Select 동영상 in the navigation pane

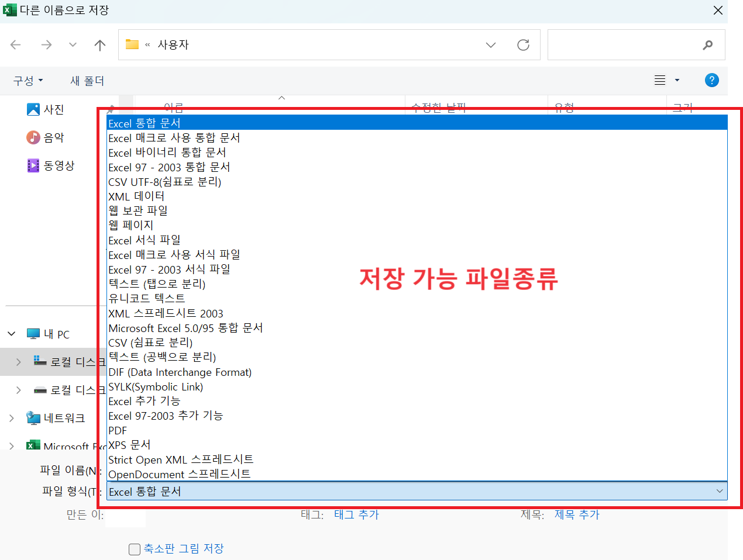(x=51, y=165)
